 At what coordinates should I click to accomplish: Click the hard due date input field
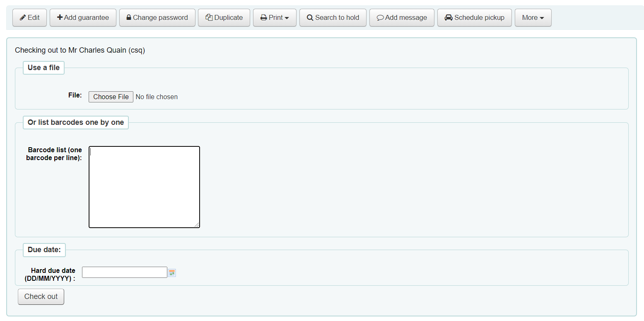coord(125,272)
